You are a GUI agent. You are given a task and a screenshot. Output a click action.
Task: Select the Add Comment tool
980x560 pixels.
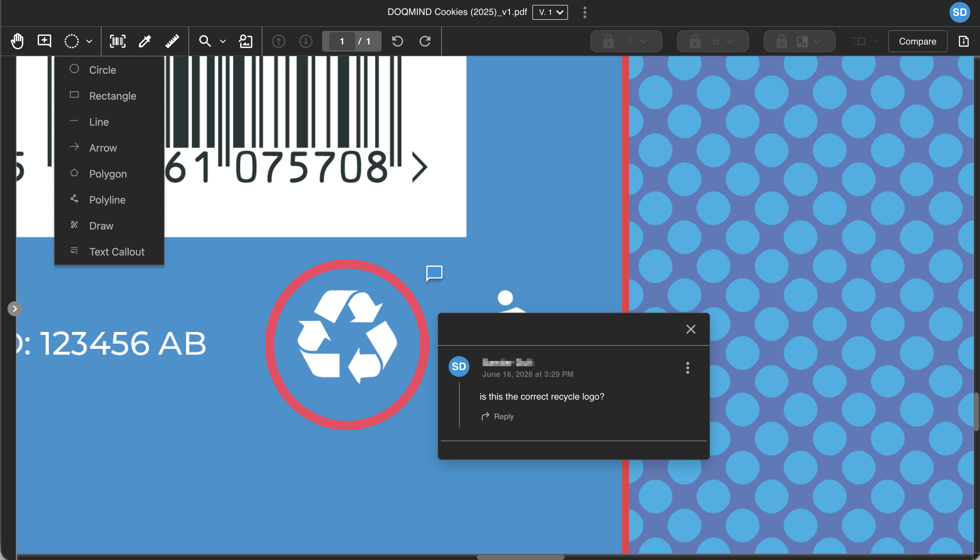44,41
